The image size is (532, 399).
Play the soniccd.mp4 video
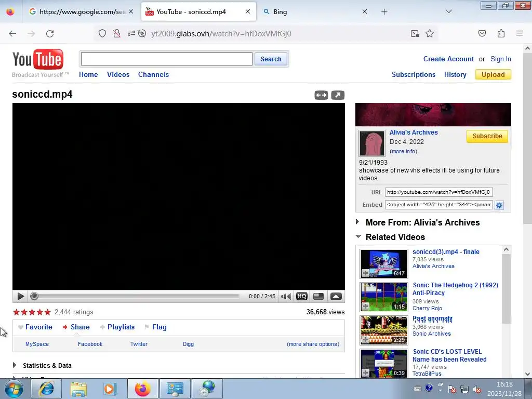click(x=20, y=296)
